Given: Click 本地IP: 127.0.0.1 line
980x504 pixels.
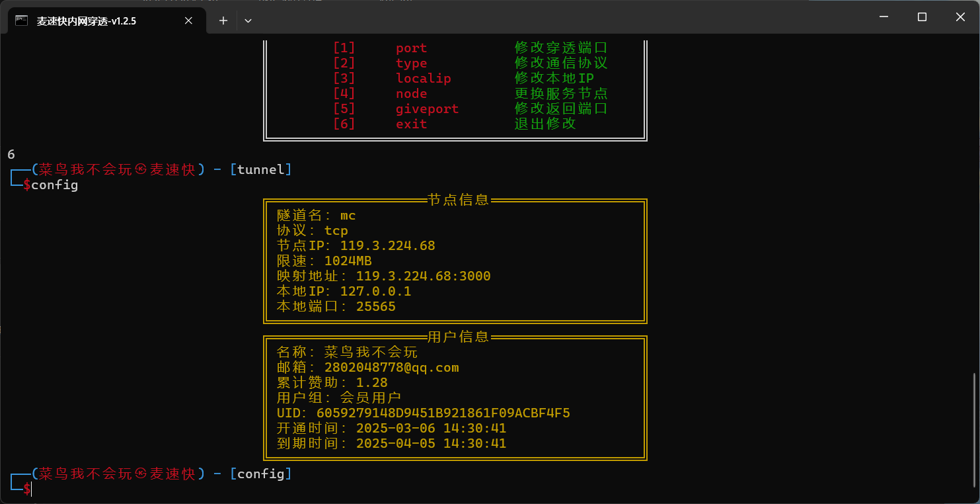Looking at the screenshot, I should tap(344, 292).
